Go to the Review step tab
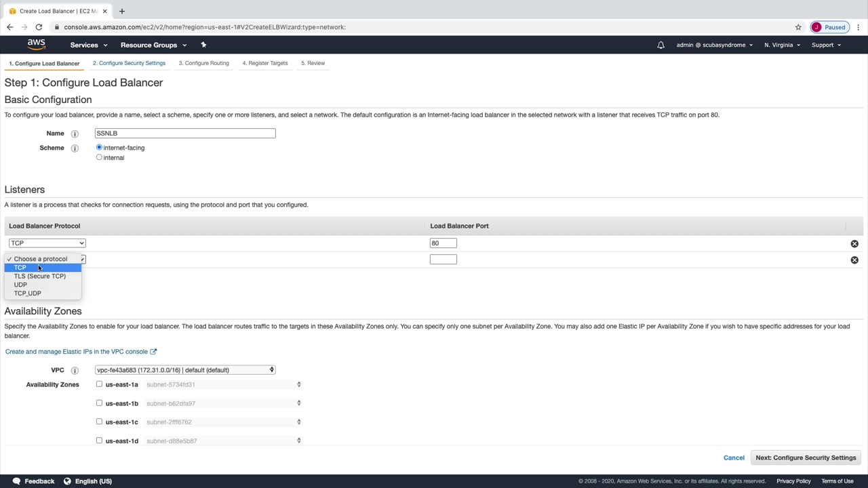Screen dimensions: 868x488 [x=313, y=63]
